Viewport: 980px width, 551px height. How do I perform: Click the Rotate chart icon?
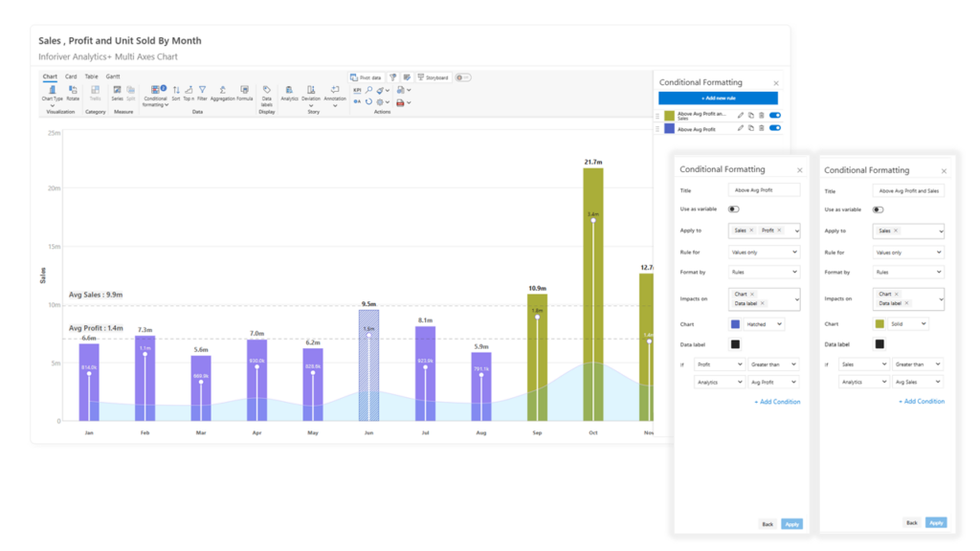pos(73,90)
